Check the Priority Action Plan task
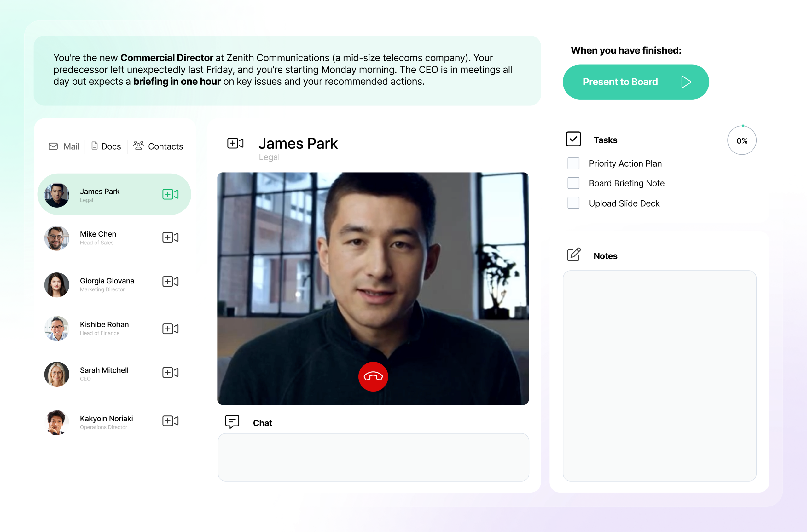Viewport: 807px width, 532px height. coord(573,163)
